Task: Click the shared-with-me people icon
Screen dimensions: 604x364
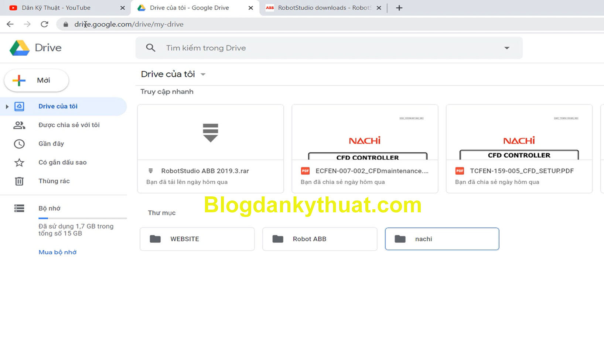Action: pos(19,125)
